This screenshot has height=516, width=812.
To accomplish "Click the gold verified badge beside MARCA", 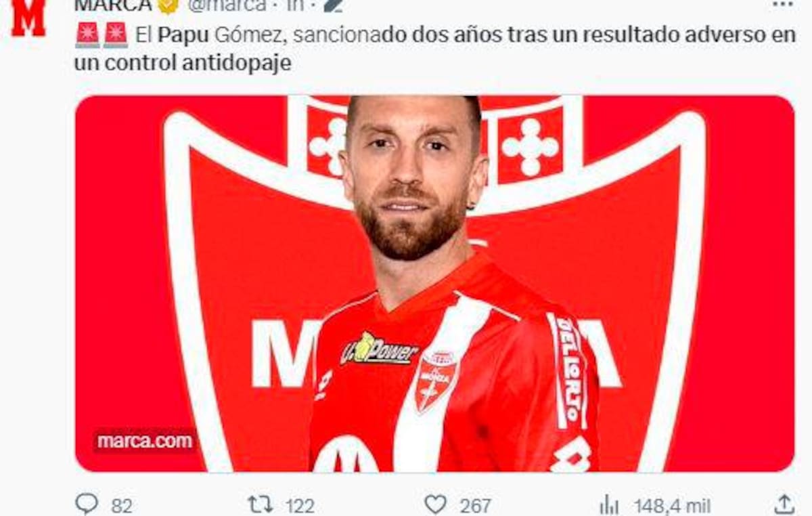I will tap(168, 5).
